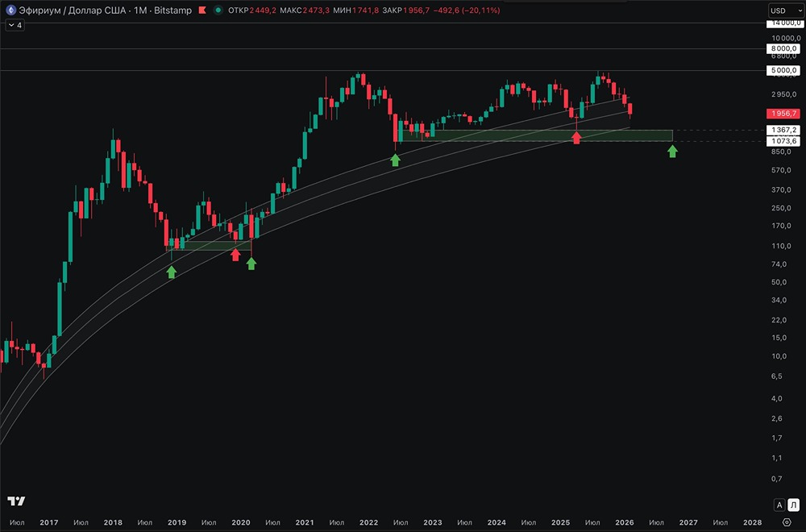Click the МИН value 1741,8

(x=365, y=10)
